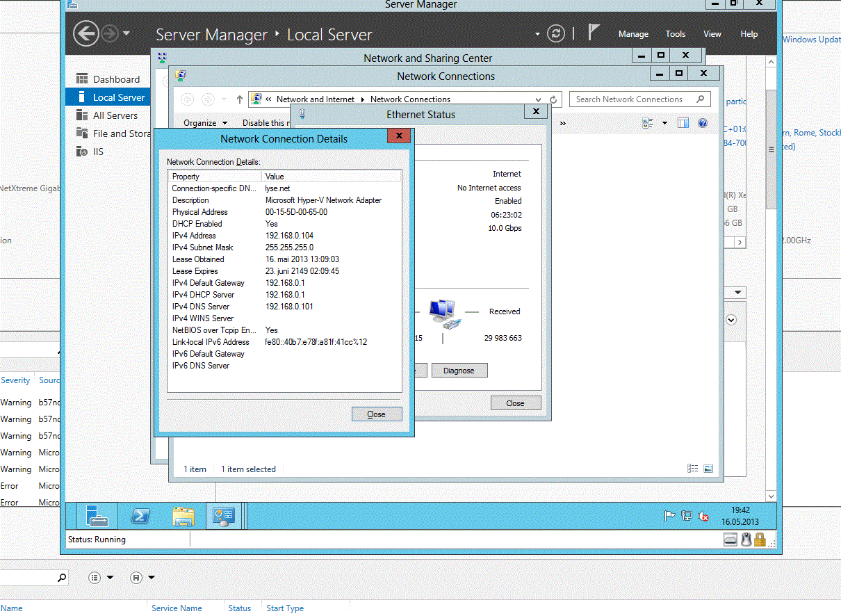Viewport: 841px width, 616px height.
Task: Open PowerShell from the taskbar
Action: (x=140, y=516)
